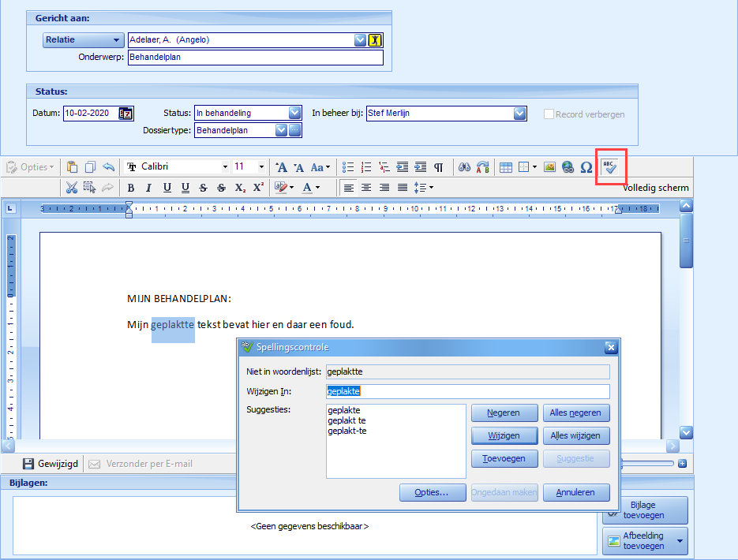This screenshot has height=560, width=738.
Task: Click the Bold formatting icon
Action: (131, 188)
